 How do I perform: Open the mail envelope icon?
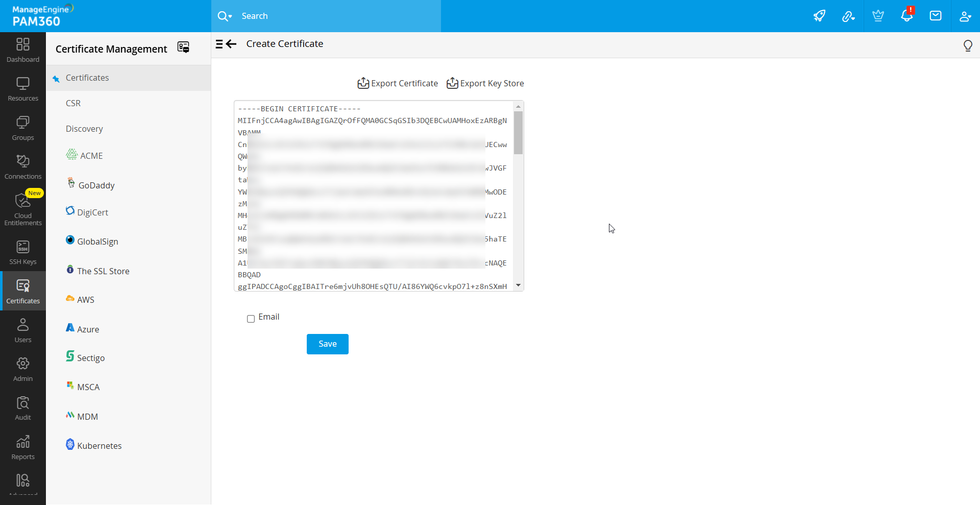(x=936, y=16)
